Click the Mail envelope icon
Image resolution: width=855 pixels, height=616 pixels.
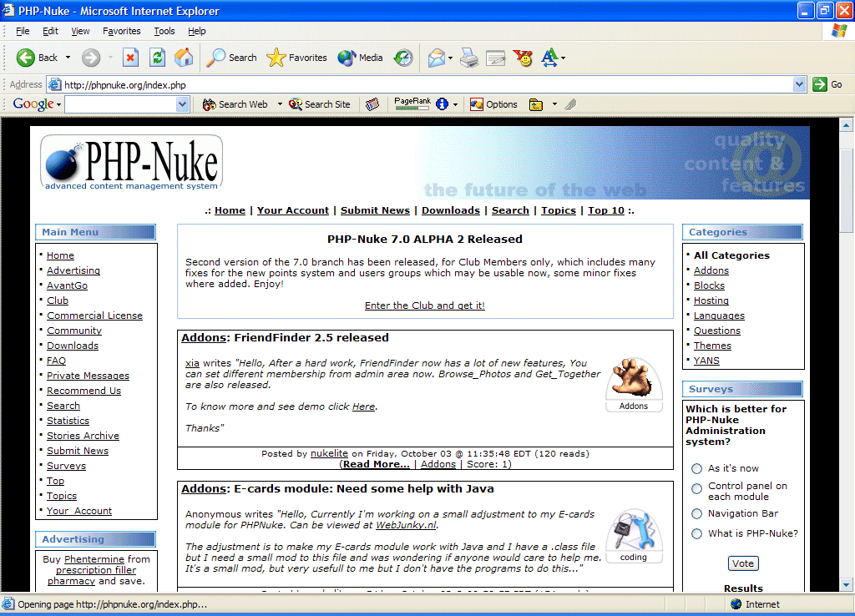[436, 58]
